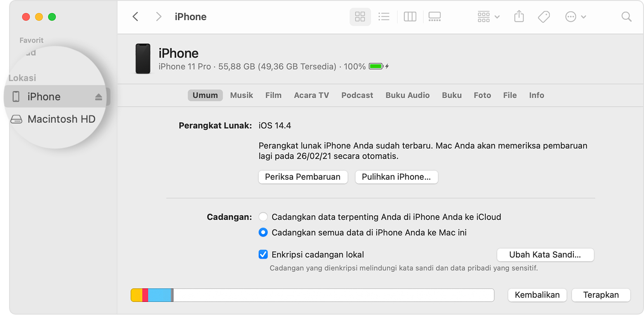Switch to icon grid view
Image resolution: width=644 pixels, height=315 pixels.
tap(360, 17)
